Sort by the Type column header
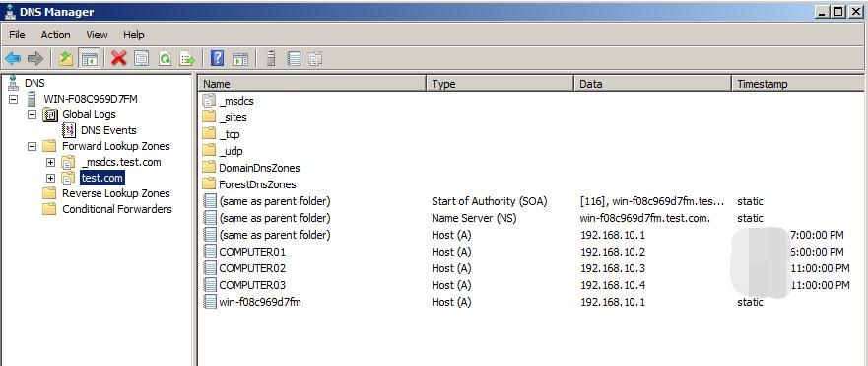Screen dimensions: 868x366 coord(501,84)
